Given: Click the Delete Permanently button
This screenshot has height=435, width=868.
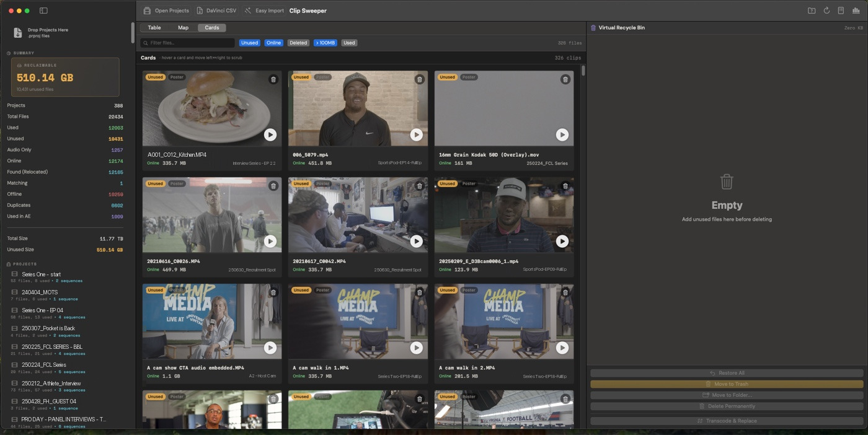Looking at the screenshot, I should pyautogui.click(x=727, y=406).
